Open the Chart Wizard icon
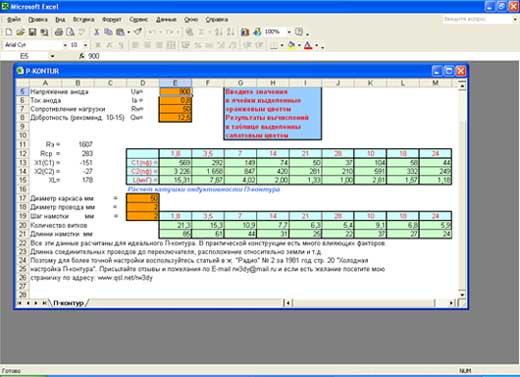Screen dimensions: 520x377 [x=245, y=32]
